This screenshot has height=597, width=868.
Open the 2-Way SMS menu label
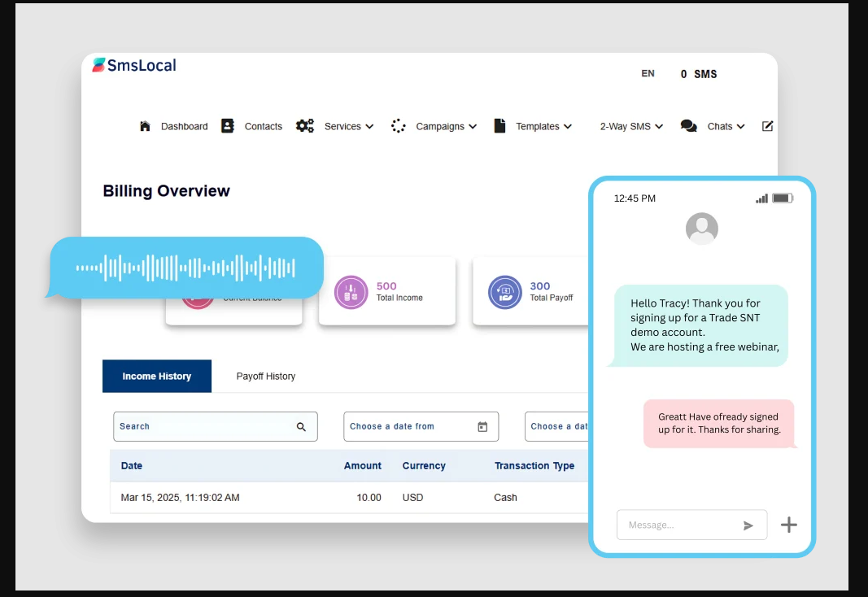[x=626, y=126]
